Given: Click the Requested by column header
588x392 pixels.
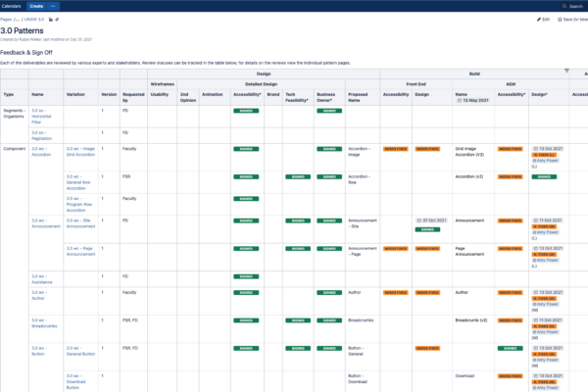Looking at the screenshot, I should tap(133, 98).
